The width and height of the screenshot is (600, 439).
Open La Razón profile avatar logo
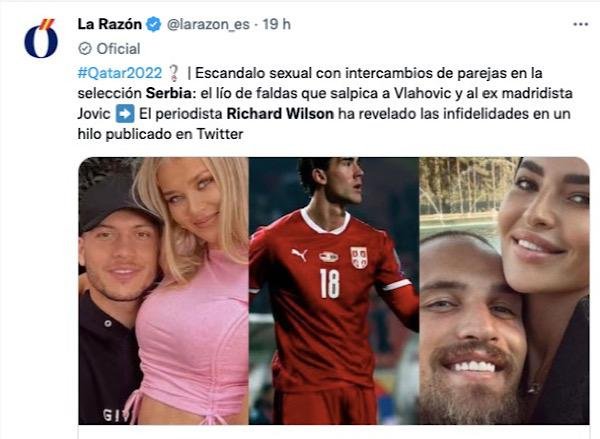(41, 38)
